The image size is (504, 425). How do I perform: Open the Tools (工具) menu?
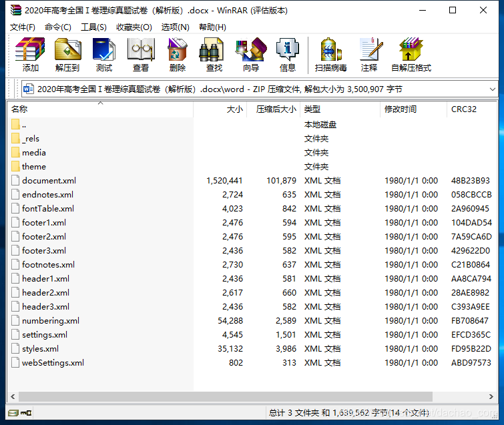coord(93,27)
